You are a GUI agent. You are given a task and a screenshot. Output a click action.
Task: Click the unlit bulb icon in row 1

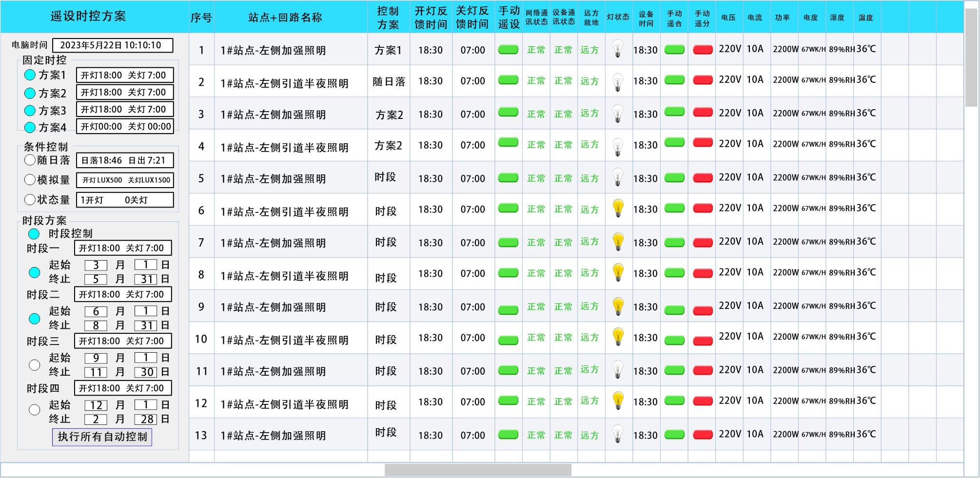[618, 49]
